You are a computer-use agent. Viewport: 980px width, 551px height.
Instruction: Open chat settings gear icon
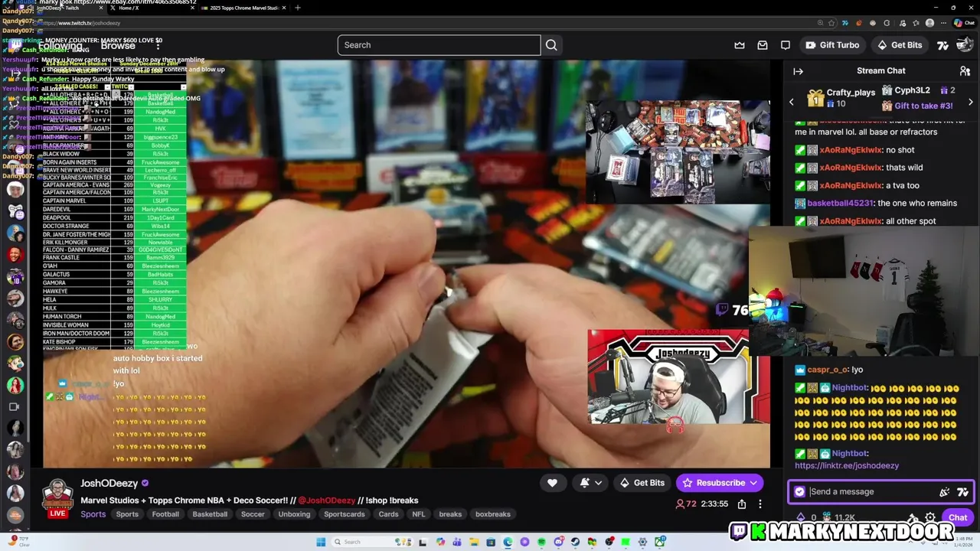930,518
